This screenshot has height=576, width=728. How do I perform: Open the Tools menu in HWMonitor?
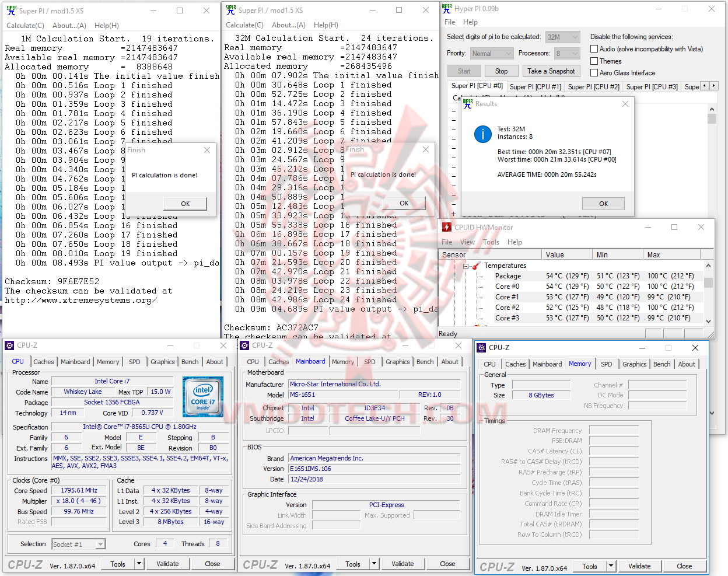pos(491,242)
